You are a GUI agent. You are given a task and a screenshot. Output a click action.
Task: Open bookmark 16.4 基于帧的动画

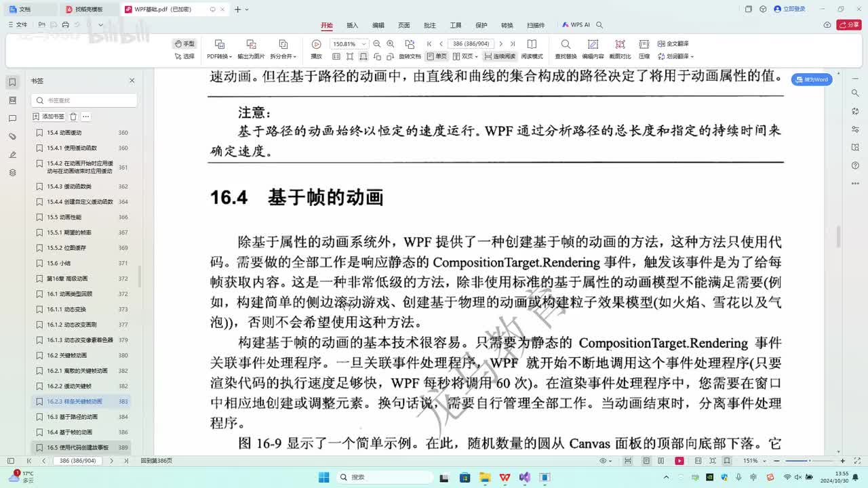[81, 432]
